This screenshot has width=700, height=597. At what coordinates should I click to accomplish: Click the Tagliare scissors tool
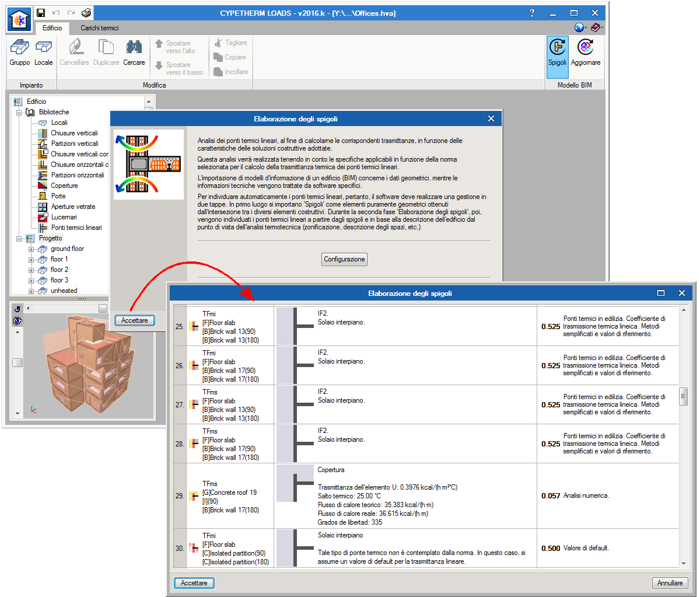point(230,43)
